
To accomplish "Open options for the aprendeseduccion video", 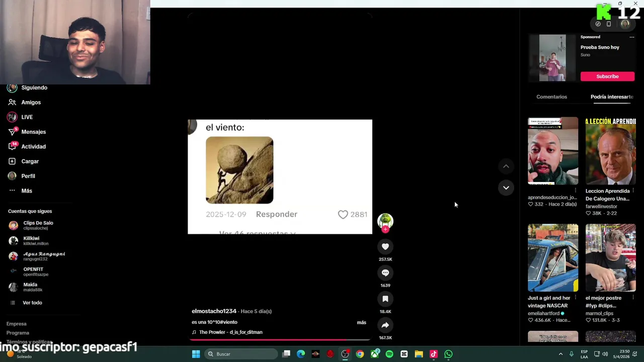I will point(576,191).
